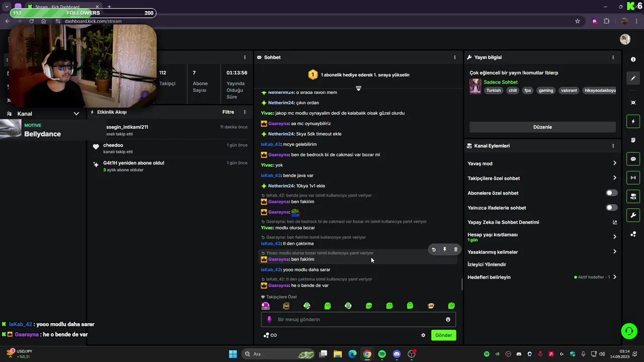The height and width of the screenshot is (362, 644).
Task: Open File Explorer from the taskbar
Action: pos(338,354)
